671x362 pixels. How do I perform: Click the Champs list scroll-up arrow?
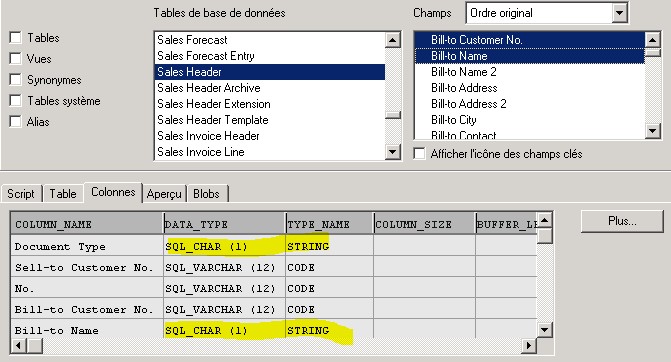pos(652,40)
